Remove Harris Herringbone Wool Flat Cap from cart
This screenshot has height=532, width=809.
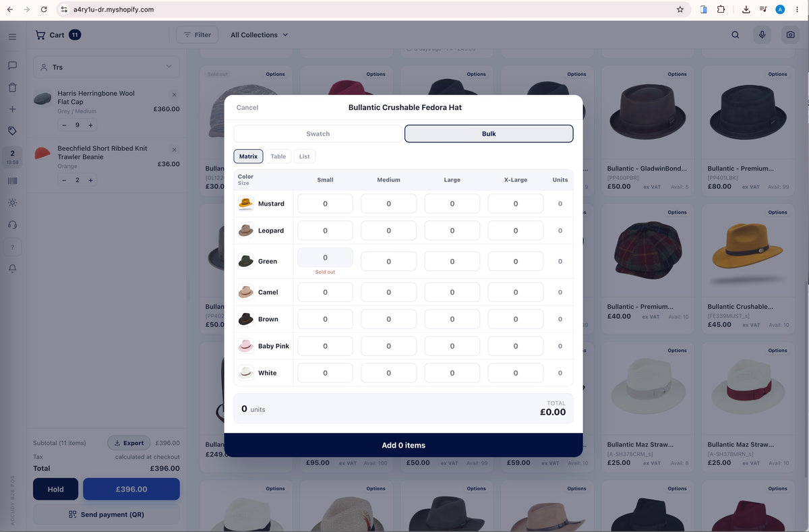(175, 95)
